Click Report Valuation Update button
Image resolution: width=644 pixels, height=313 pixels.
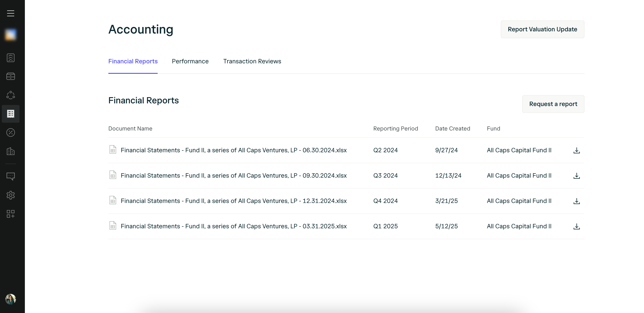pyautogui.click(x=542, y=29)
